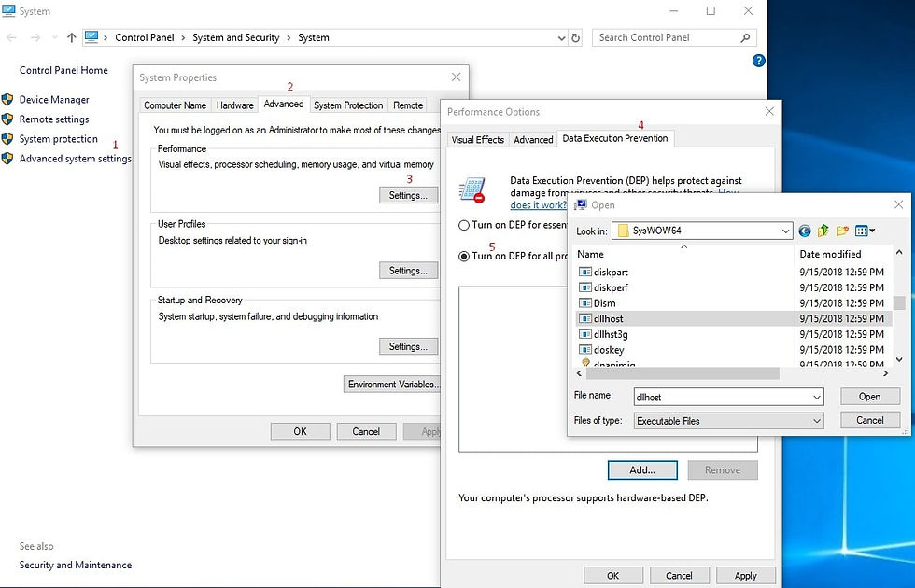Click the up arrow navigation icon
Image resolution: width=915 pixels, height=588 pixels.
71,38
